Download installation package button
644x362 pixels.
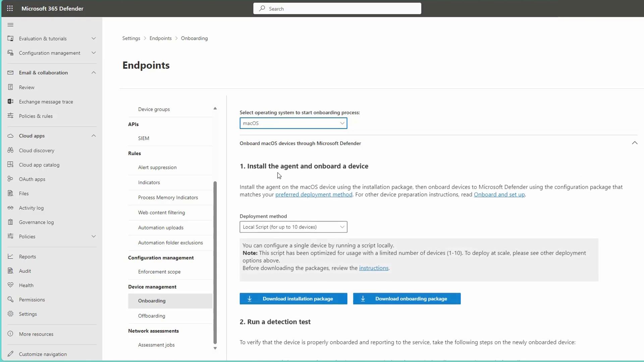(x=293, y=299)
